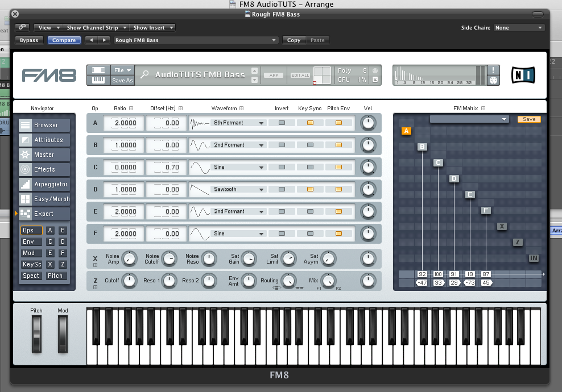The height and width of the screenshot is (392, 562).
Task: Click the clock icon below the panic button
Action: point(493,80)
